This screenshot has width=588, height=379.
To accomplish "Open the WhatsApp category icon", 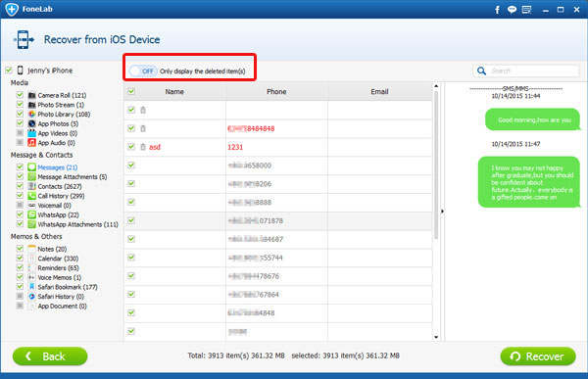I will click(32, 214).
